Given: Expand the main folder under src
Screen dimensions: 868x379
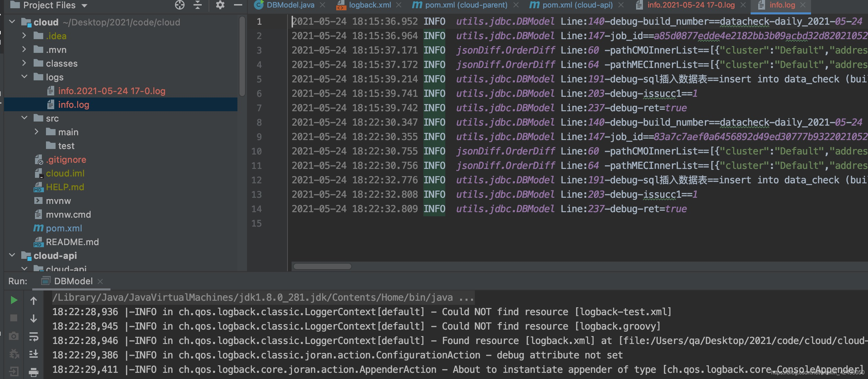Looking at the screenshot, I should tap(37, 132).
